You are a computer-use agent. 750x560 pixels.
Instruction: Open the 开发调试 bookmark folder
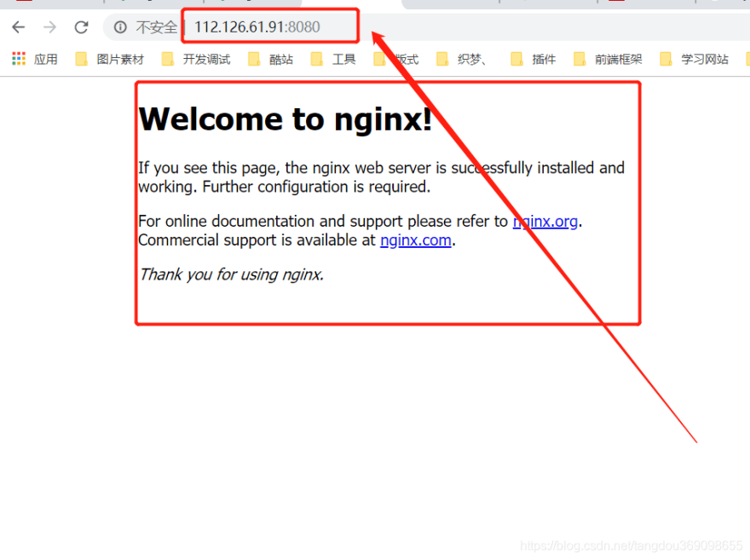click(196, 60)
